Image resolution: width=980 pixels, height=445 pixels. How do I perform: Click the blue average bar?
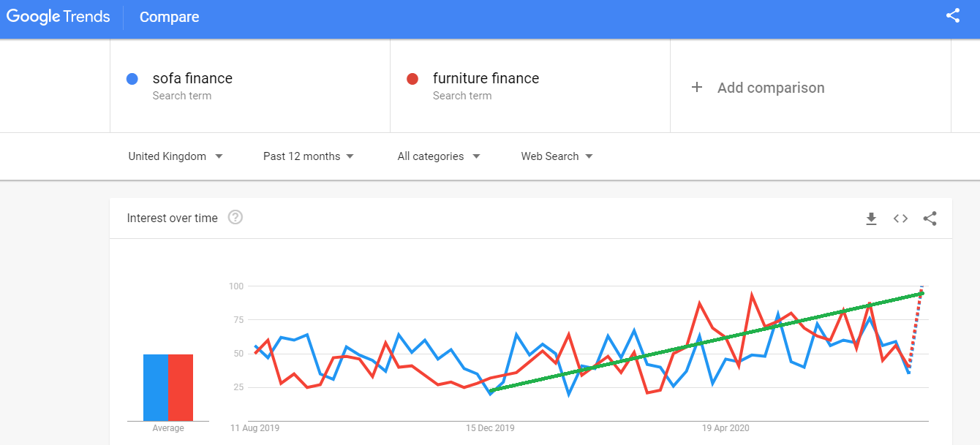[156, 387]
